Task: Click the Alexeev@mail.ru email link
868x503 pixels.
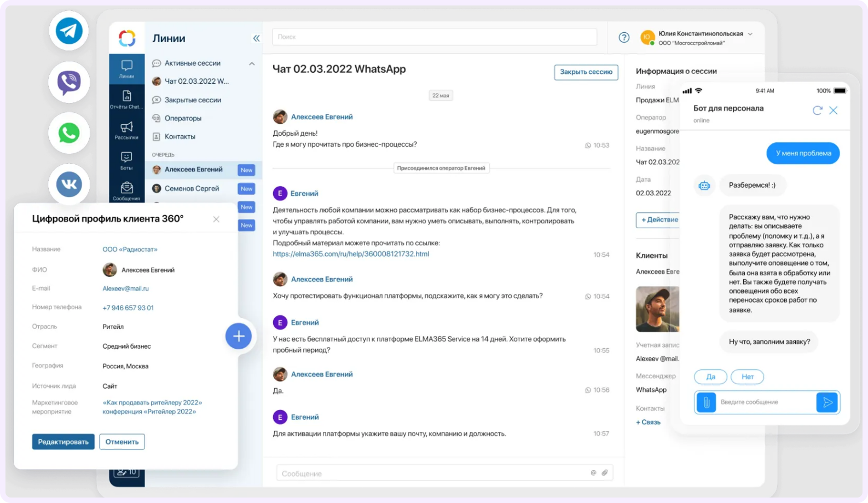Action: 125,288
